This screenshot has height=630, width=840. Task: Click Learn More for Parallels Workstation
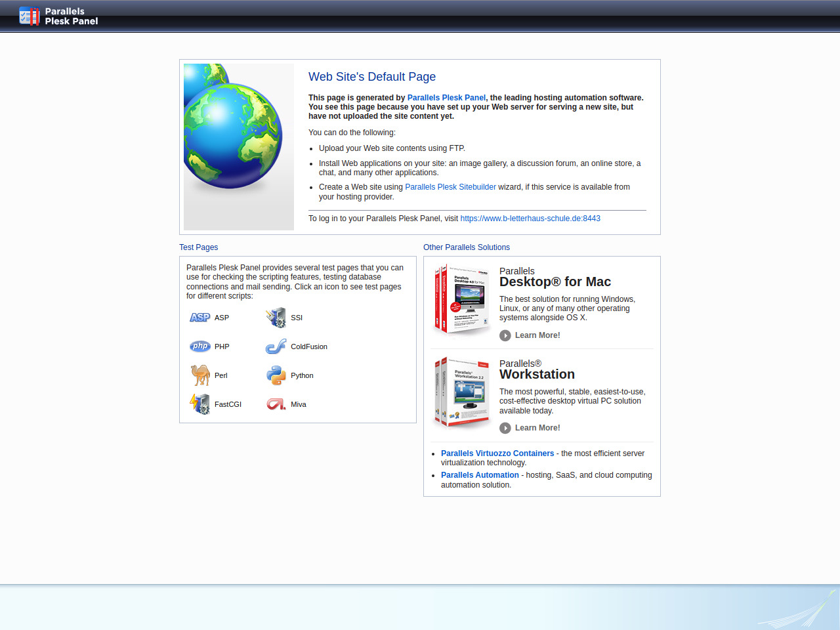[x=537, y=428]
